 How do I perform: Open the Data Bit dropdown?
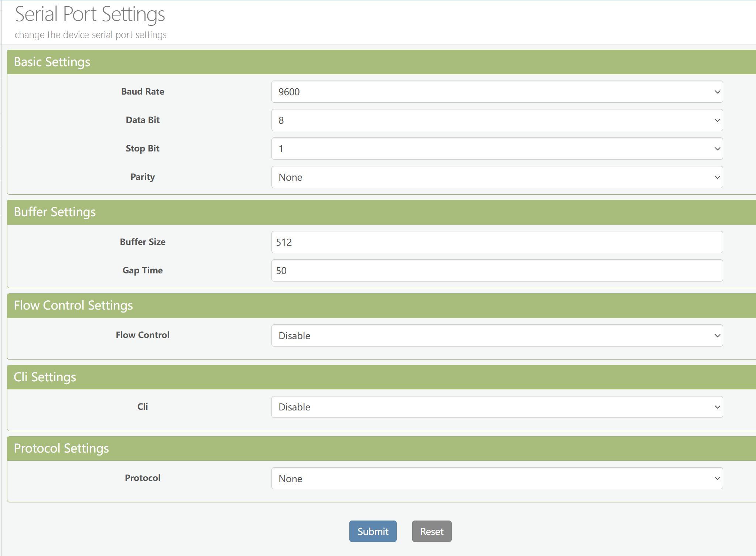click(497, 120)
